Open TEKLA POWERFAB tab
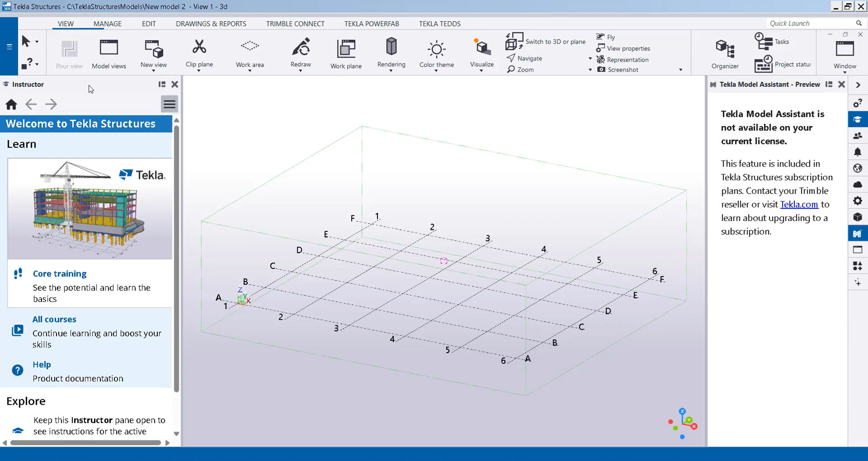The height and width of the screenshot is (461, 868). [371, 24]
